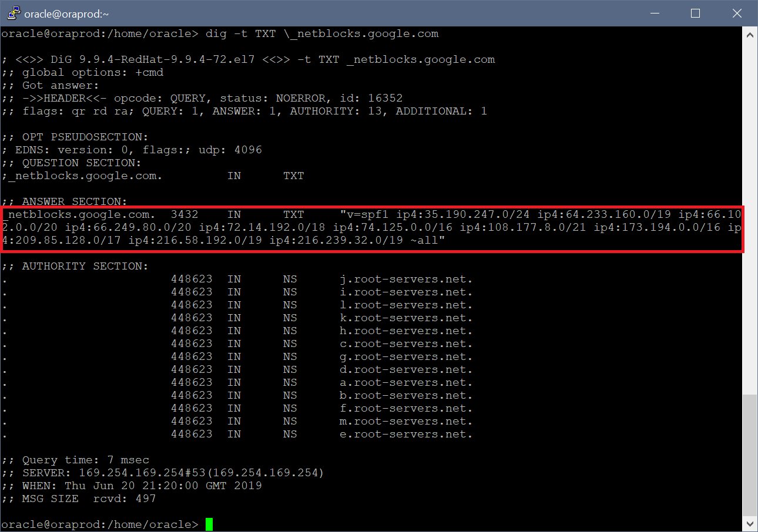The height and width of the screenshot is (532, 758).
Task: Click the PuTTY icon in title bar
Action: (x=13, y=13)
